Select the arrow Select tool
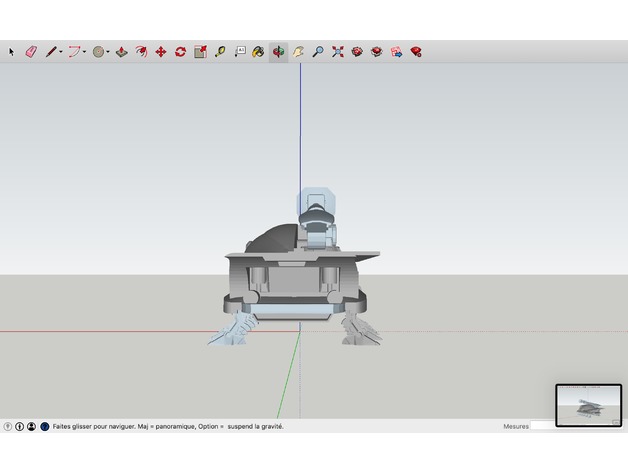 12,51
